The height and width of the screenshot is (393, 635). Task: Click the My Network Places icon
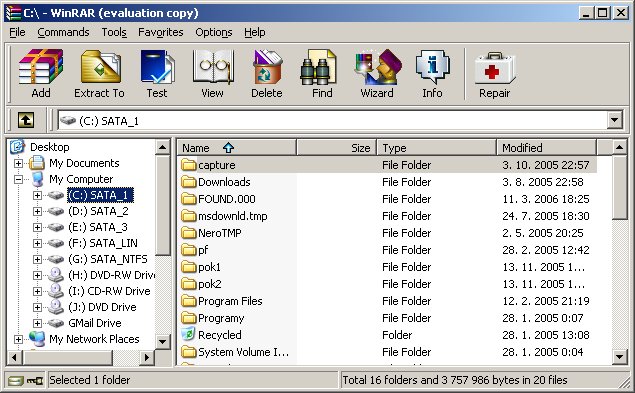[x=37, y=339]
